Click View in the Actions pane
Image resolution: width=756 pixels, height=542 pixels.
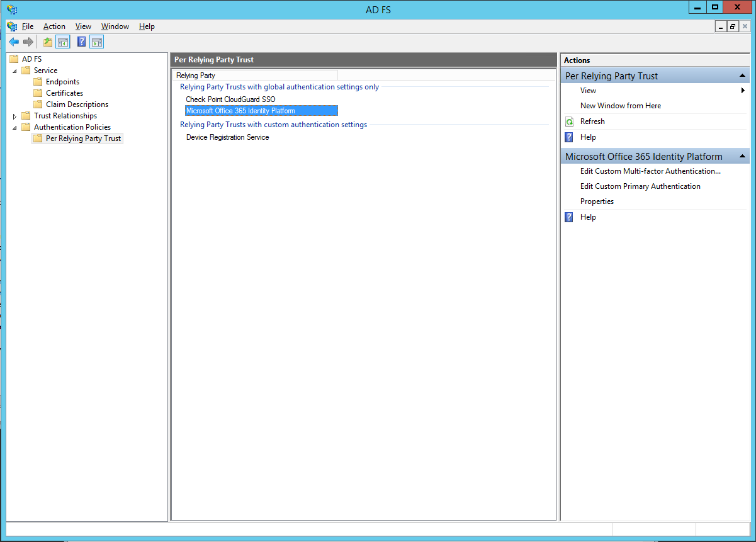tap(588, 91)
